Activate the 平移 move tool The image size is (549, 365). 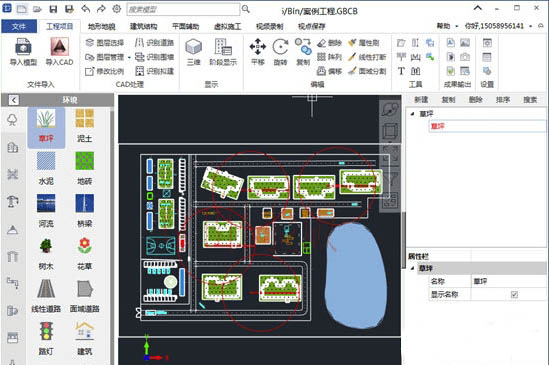coord(258,52)
